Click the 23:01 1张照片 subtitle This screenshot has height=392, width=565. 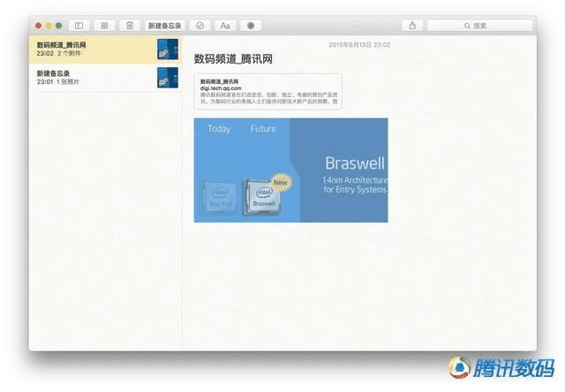pos(58,82)
